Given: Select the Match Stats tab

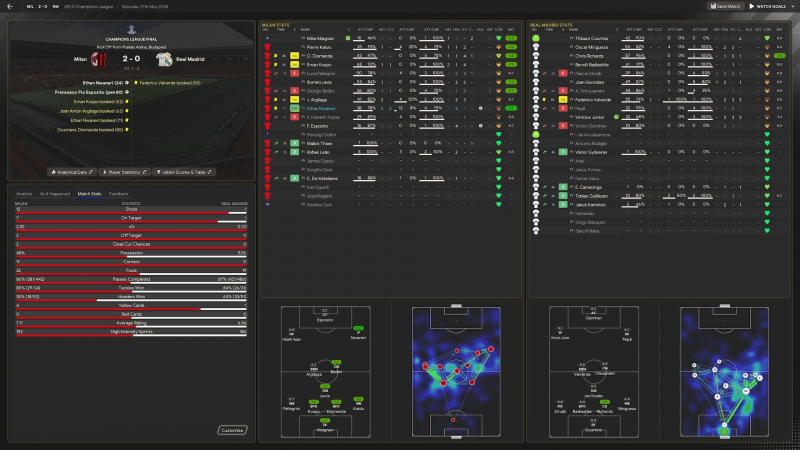Looking at the screenshot, I should pos(89,194).
